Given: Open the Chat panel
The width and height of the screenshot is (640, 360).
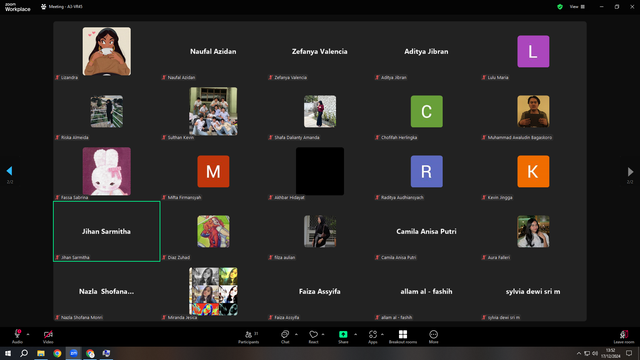Looking at the screenshot, I should [285, 337].
